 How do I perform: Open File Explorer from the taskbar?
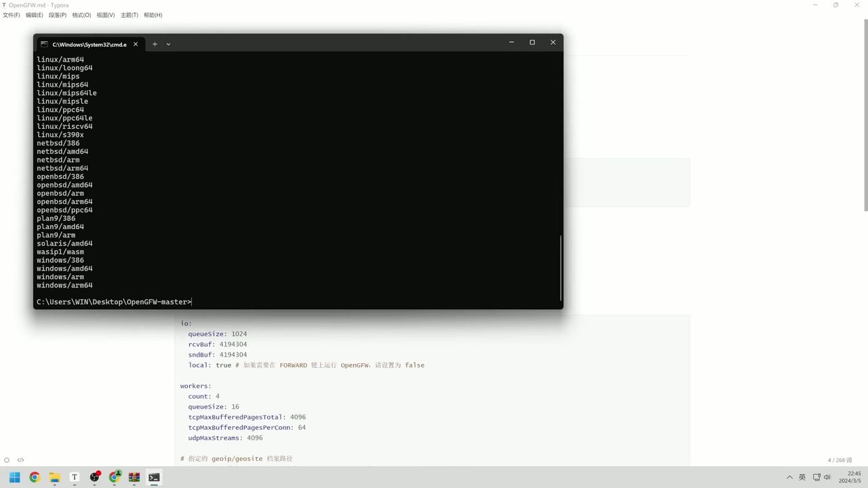pyautogui.click(x=54, y=477)
